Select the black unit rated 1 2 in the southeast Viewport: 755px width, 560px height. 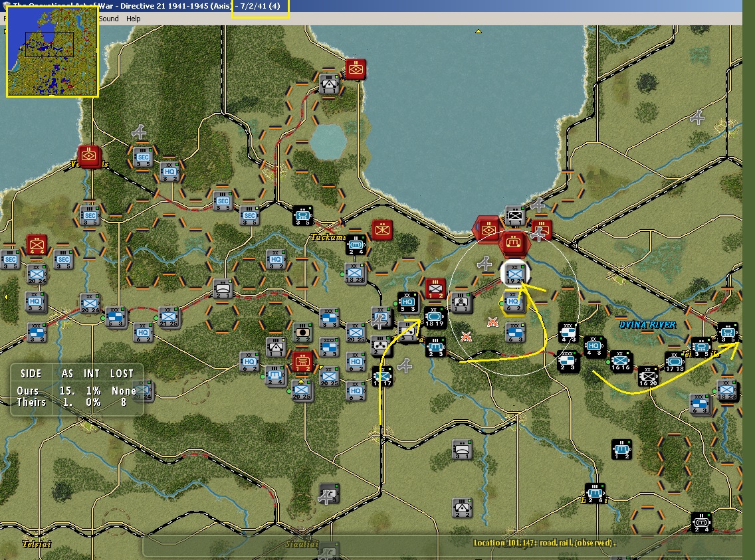click(621, 449)
